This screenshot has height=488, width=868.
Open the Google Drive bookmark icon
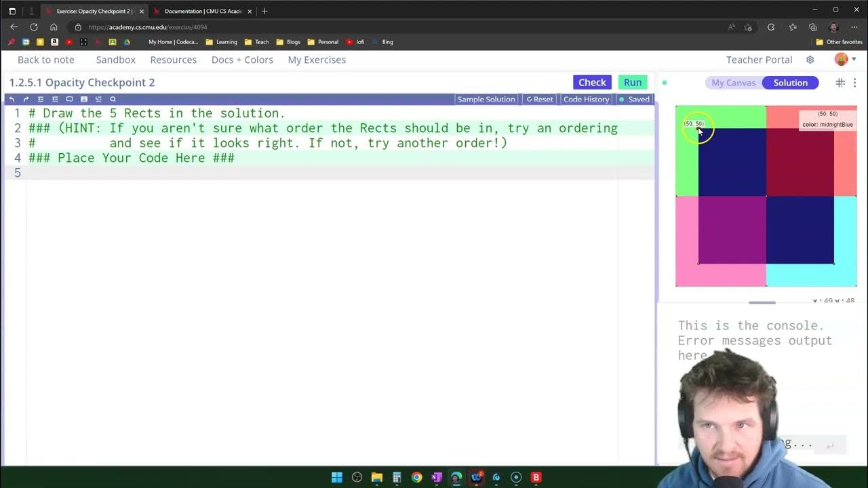point(127,42)
